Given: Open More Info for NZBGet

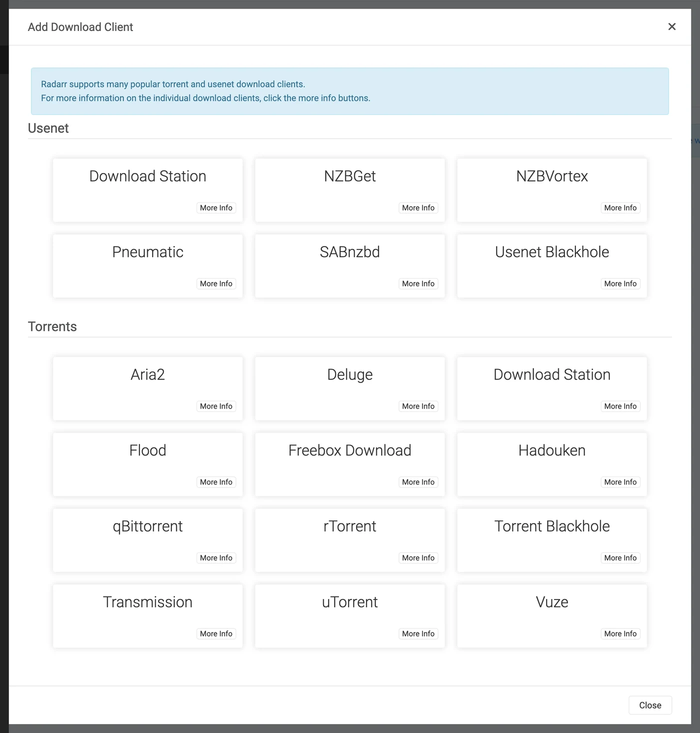Looking at the screenshot, I should [418, 207].
